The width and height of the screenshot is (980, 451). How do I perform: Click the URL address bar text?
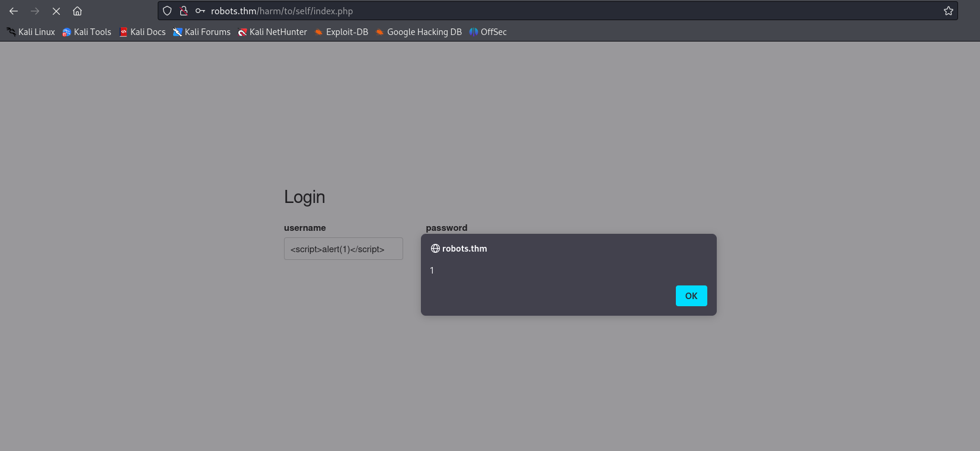(282, 11)
